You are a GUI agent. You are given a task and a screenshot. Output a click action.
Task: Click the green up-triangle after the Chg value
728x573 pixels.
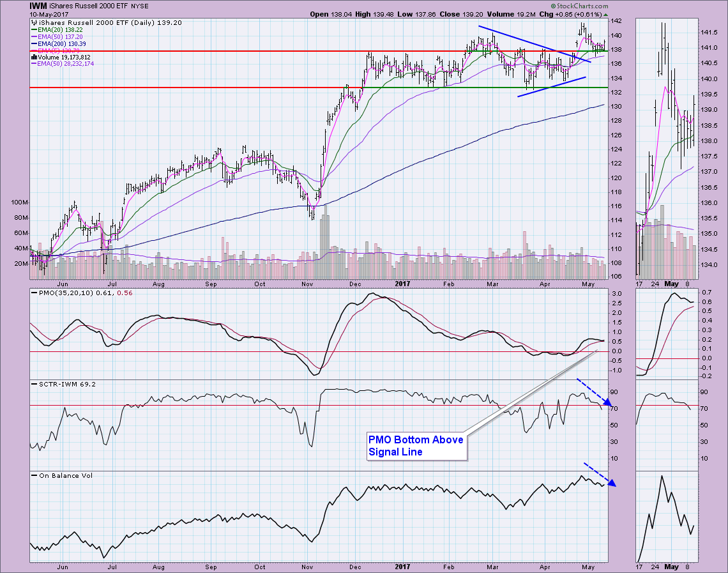pyautogui.click(x=605, y=15)
